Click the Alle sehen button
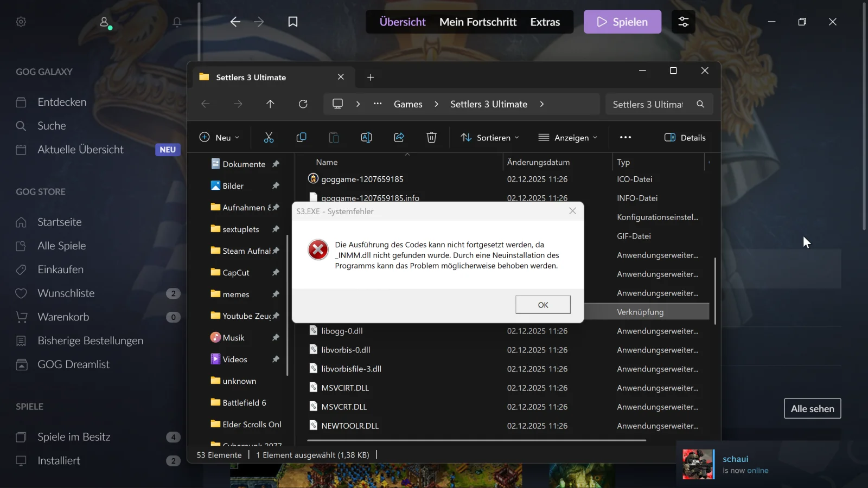Image resolution: width=868 pixels, height=488 pixels. point(813,409)
